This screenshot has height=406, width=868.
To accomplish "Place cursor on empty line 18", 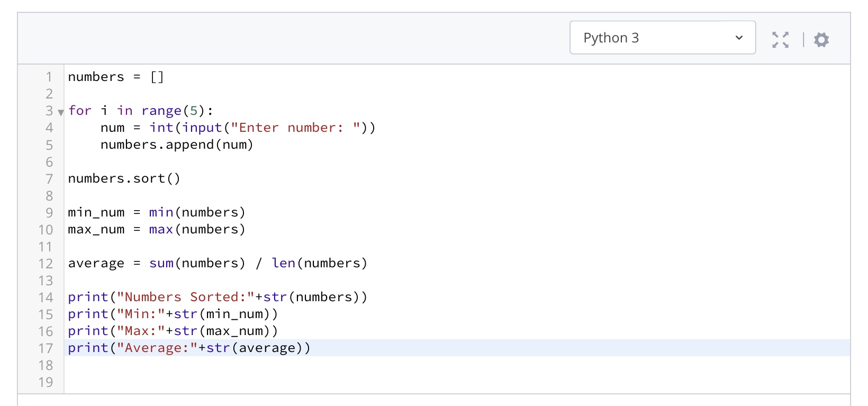I will point(457,365).
